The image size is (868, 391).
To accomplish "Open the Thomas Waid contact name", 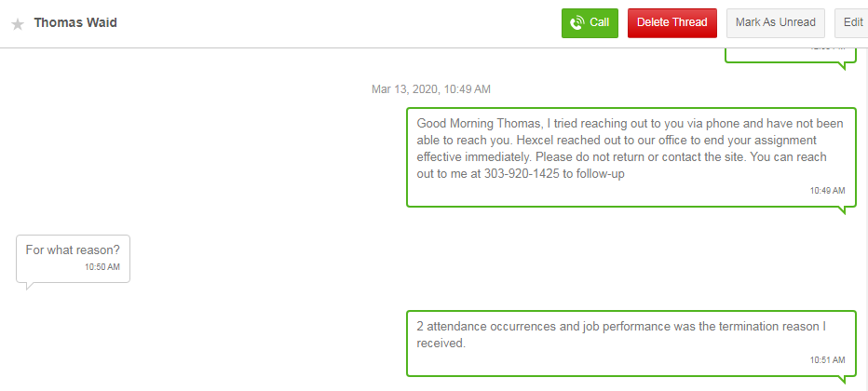I will click(x=75, y=22).
